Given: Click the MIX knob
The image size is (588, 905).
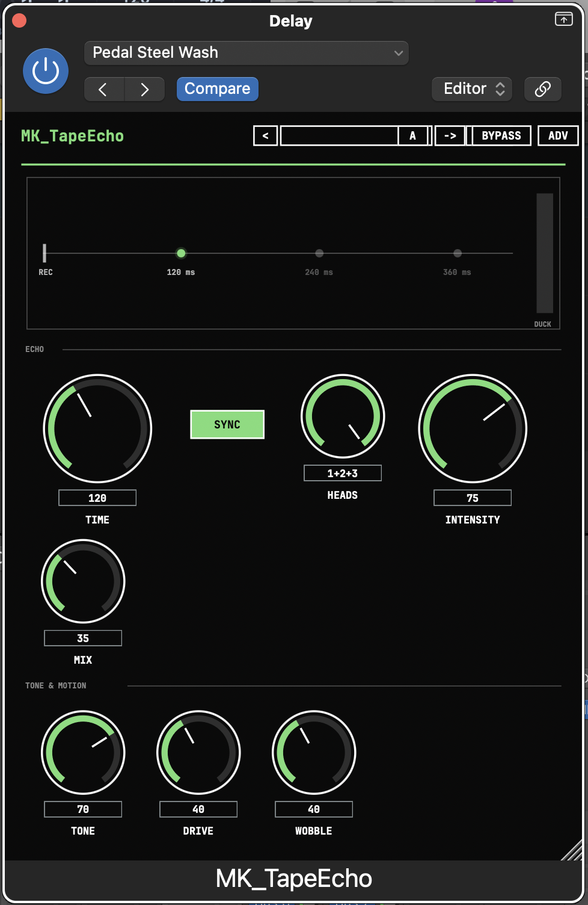Looking at the screenshot, I should [x=83, y=581].
